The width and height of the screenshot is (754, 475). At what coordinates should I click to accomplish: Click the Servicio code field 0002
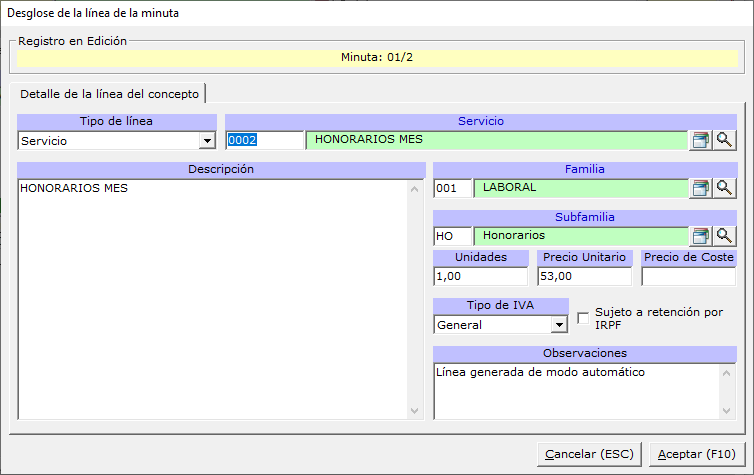pos(264,140)
